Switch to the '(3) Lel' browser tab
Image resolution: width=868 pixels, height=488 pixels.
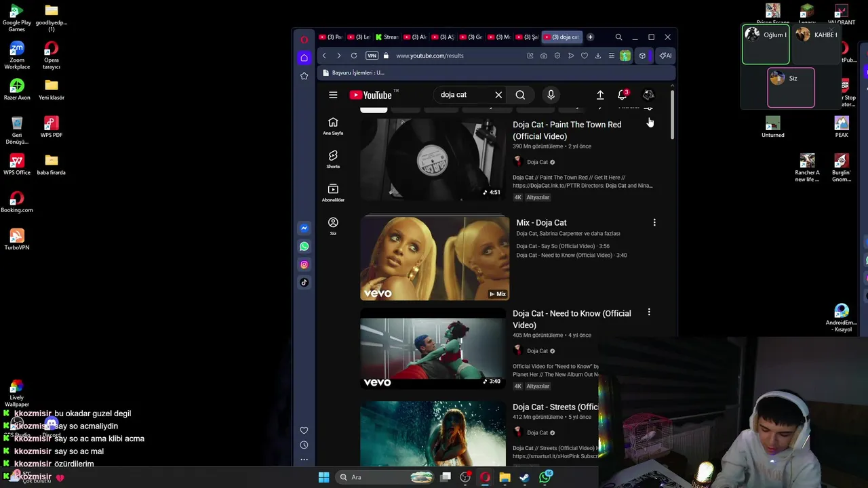click(x=359, y=37)
